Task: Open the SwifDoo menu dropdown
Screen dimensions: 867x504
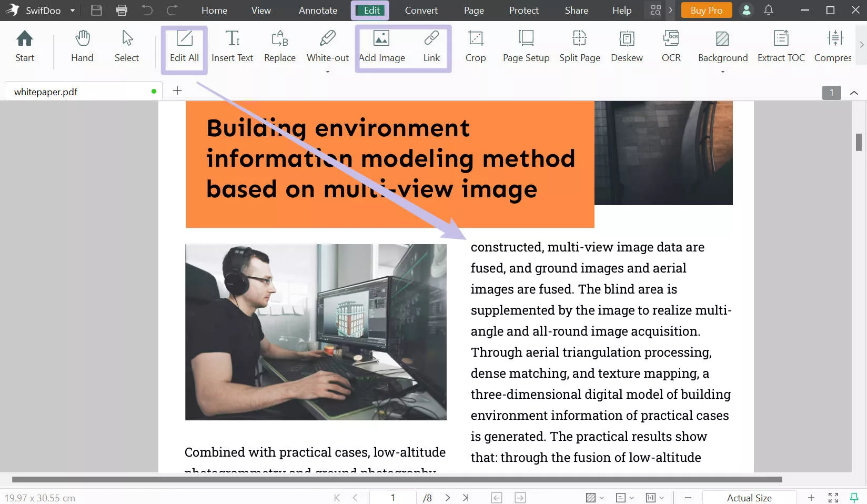Action: tap(72, 10)
